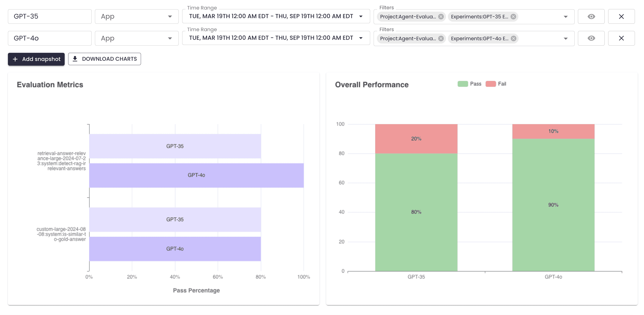Remove Project filter chip in GPT-4o row
This screenshot has height=315, width=644.
(x=441, y=38)
